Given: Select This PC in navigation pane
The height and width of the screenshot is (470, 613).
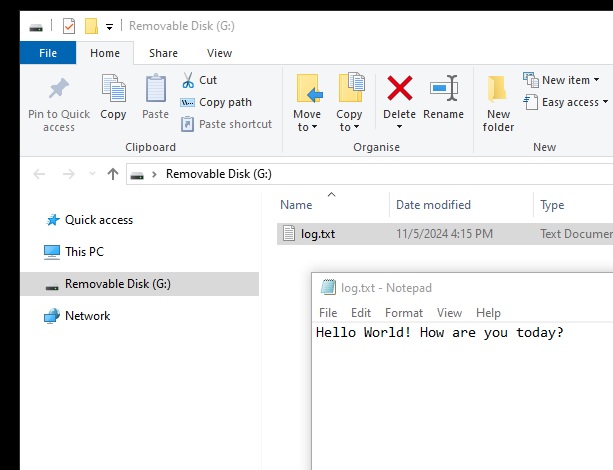Looking at the screenshot, I should (84, 252).
